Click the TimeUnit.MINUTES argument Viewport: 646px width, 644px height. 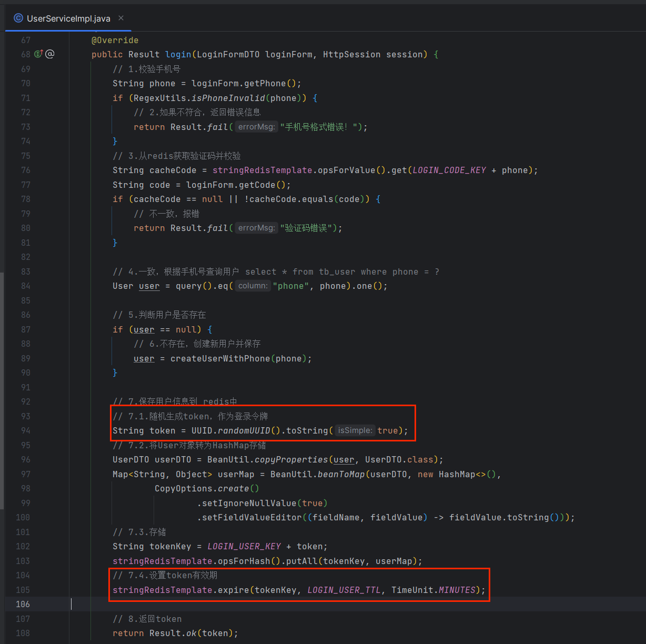pos(433,590)
